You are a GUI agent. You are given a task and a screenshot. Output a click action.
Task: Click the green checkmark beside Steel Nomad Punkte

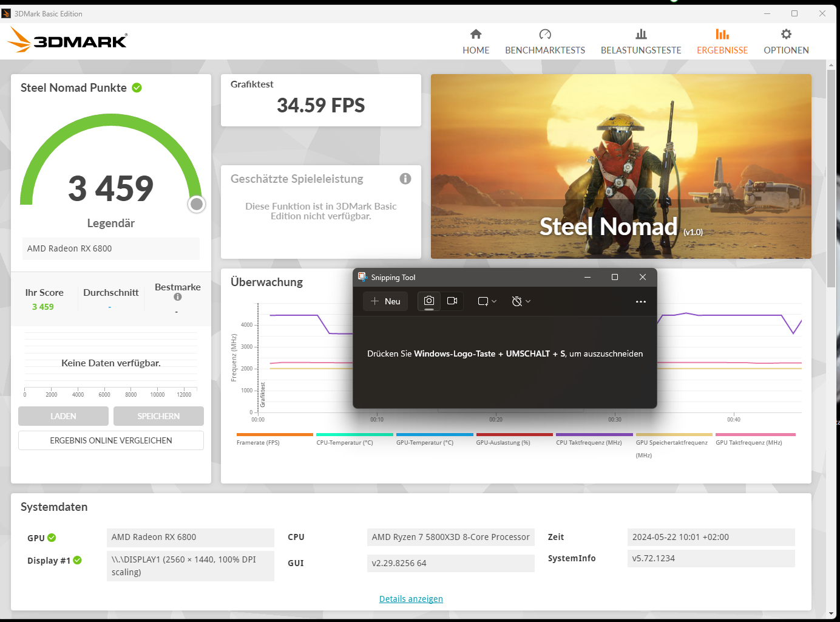click(137, 87)
